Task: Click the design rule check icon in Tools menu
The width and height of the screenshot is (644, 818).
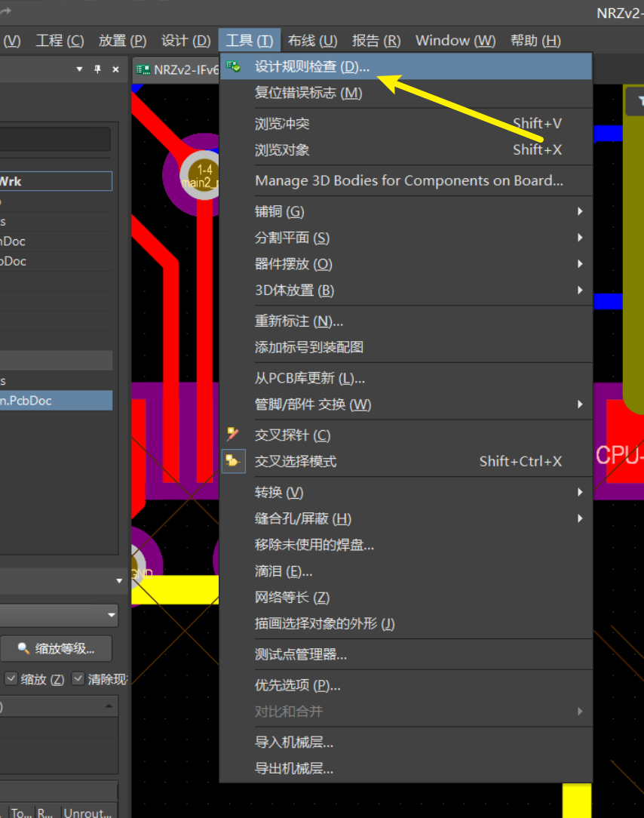Action: pos(233,66)
